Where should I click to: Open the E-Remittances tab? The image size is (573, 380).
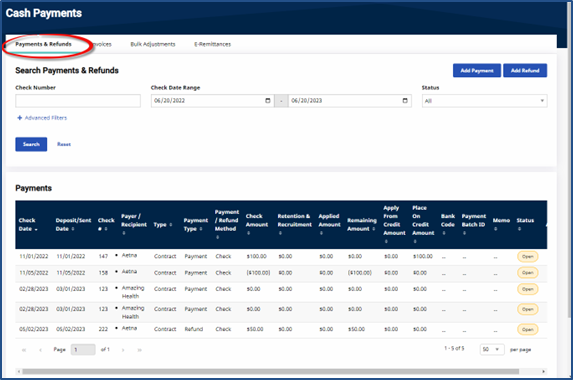(212, 44)
